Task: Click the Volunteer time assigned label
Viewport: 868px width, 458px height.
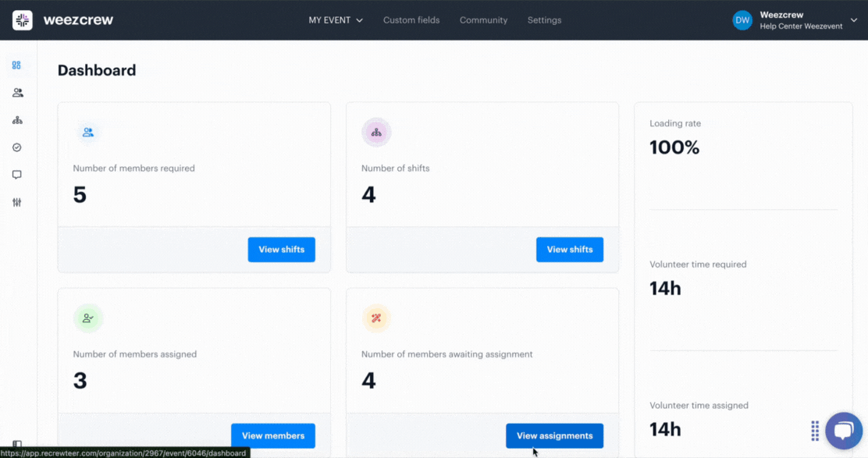Action: tap(699, 406)
